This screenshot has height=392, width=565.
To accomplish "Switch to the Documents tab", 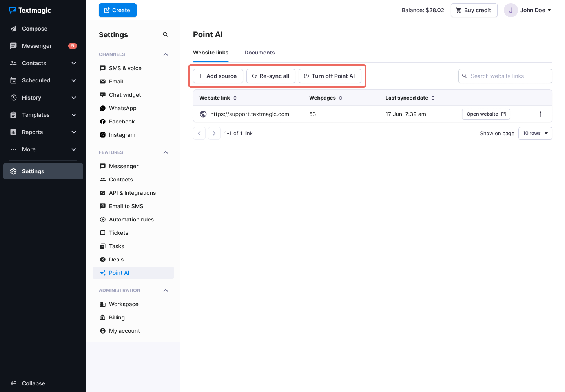I will pos(259,52).
